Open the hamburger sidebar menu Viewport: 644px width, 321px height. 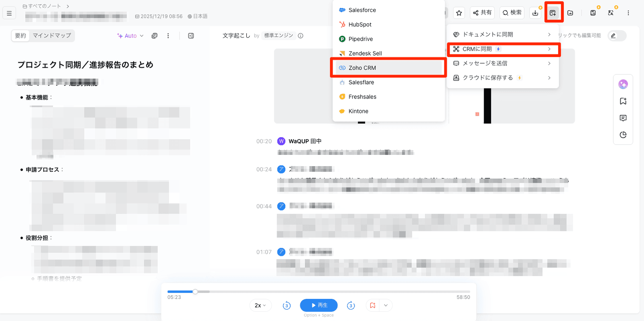[9, 13]
